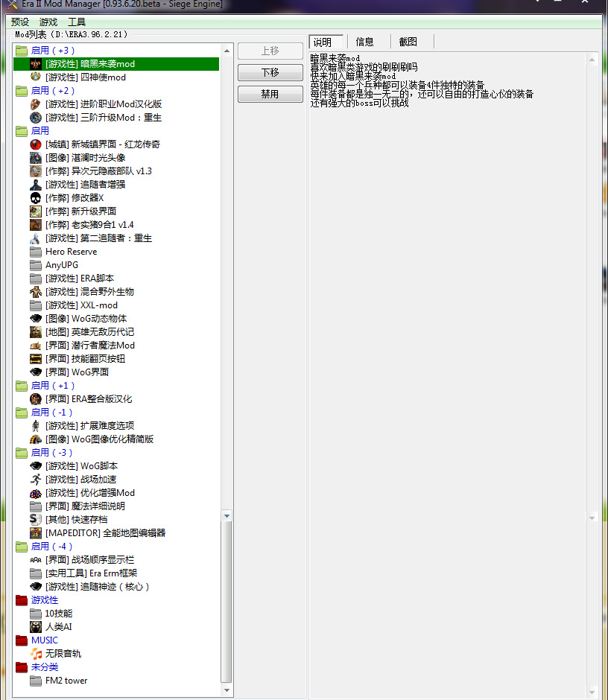The height and width of the screenshot is (700, 608).
Task: Click the 暗黑来袭mod icon
Action: point(35,64)
